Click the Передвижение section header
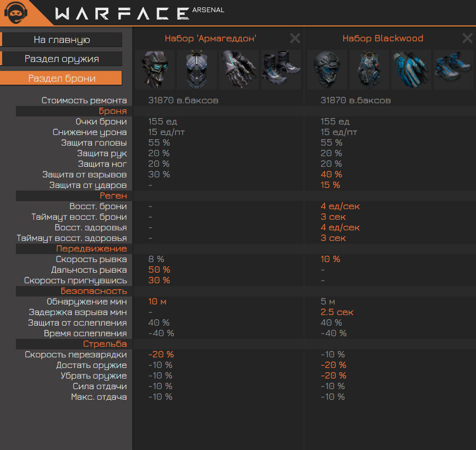Viewport: 476px width, 450px height. click(x=91, y=248)
